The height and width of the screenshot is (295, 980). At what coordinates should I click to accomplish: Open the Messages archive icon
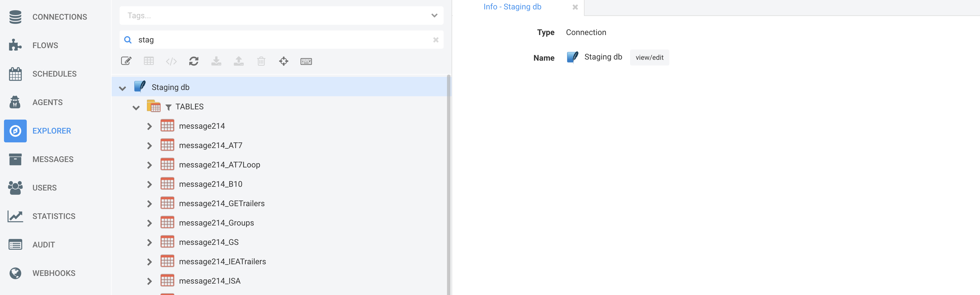pos(15,159)
